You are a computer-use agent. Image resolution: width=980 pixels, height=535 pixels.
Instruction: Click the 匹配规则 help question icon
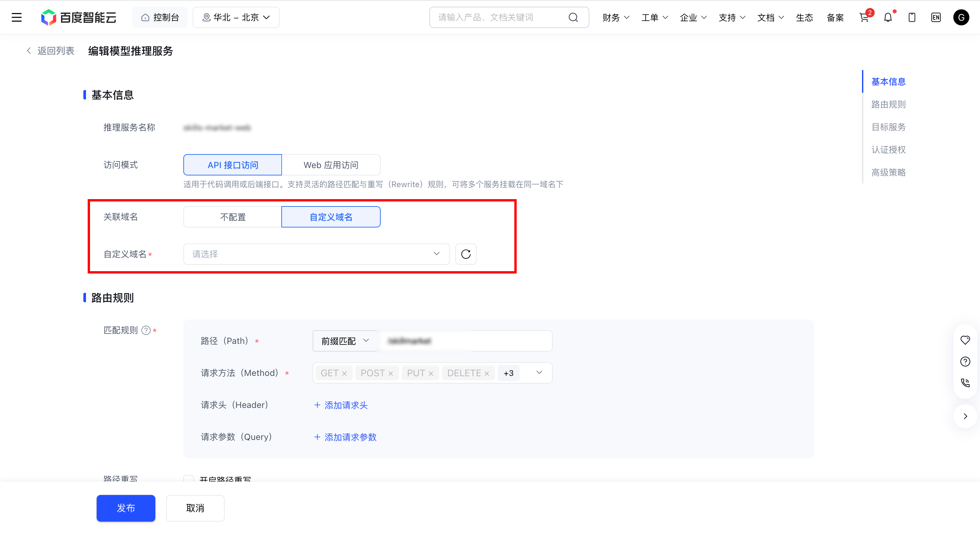[x=146, y=330]
